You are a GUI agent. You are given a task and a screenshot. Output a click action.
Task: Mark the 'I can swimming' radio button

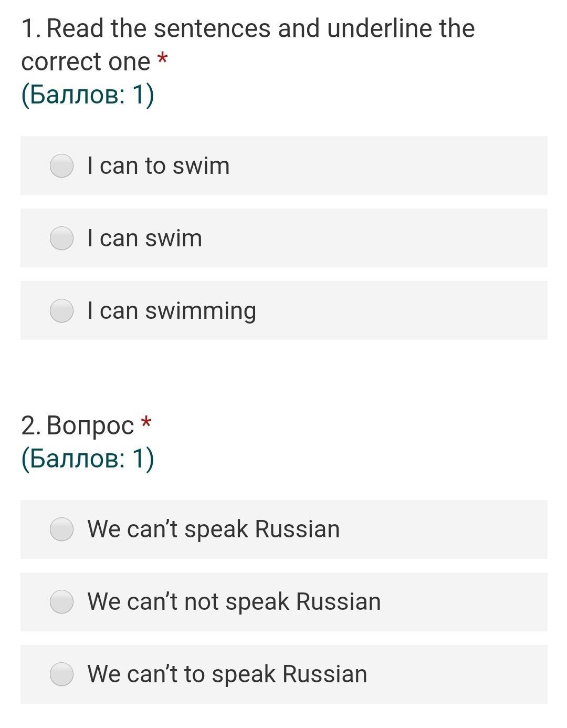point(61,311)
